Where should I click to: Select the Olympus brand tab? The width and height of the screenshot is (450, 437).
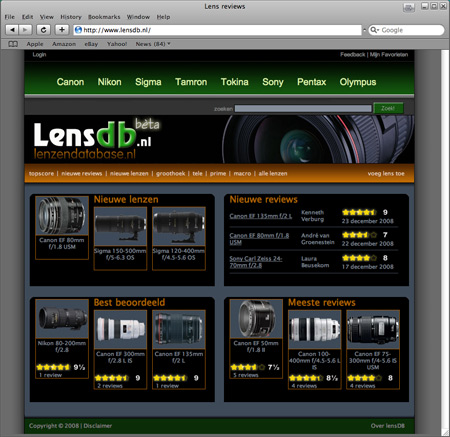[x=358, y=82]
